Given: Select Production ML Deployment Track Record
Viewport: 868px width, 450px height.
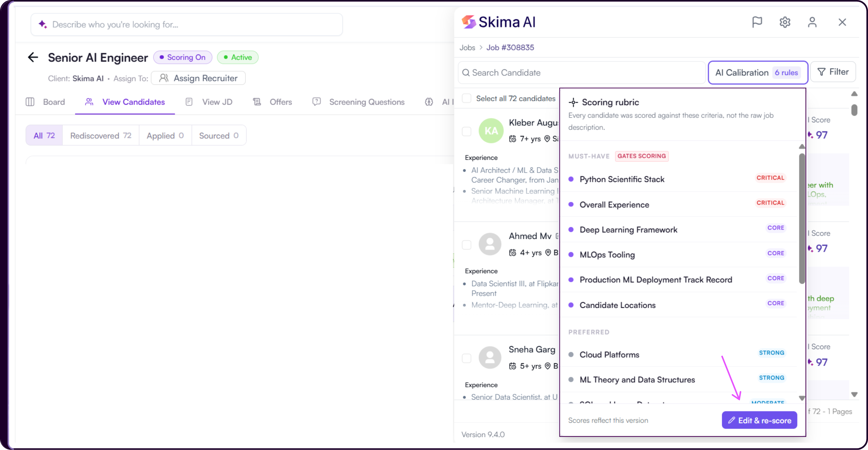Looking at the screenshot, I should [678, 279].
